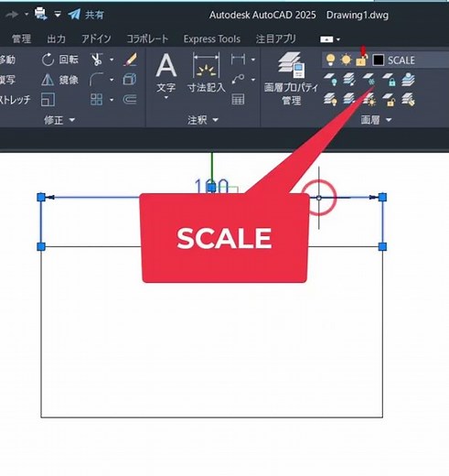Insert a table with the Table icon

click(238, 100)
